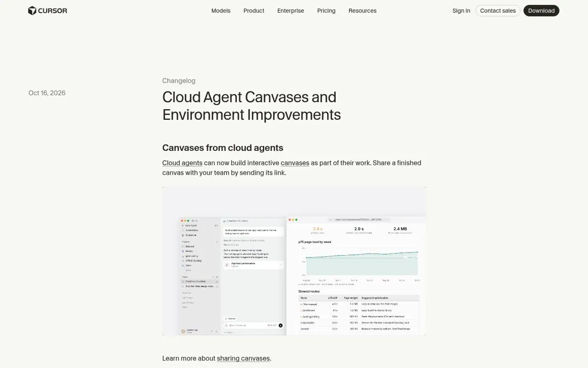Viewport: 588px width, 368px height.
Task: Click the "p75 page load by week" chart title
Action: coord(315,242)
